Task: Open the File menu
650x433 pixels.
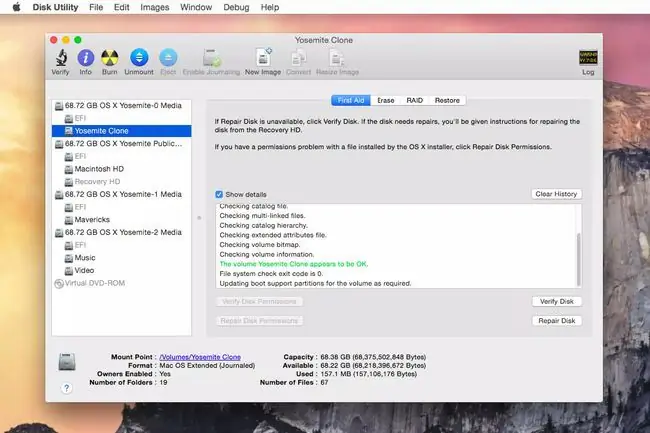Action: tap(96, 7)
